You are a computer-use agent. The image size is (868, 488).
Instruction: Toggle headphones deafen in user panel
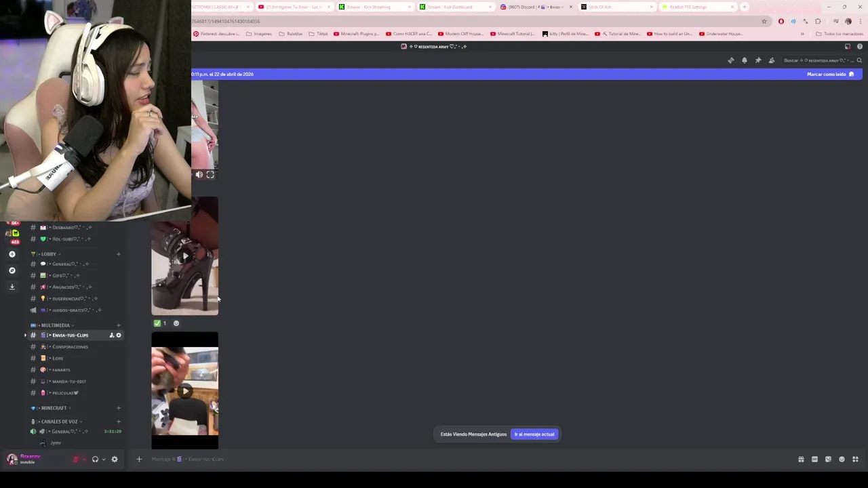[x=95, y=459]
